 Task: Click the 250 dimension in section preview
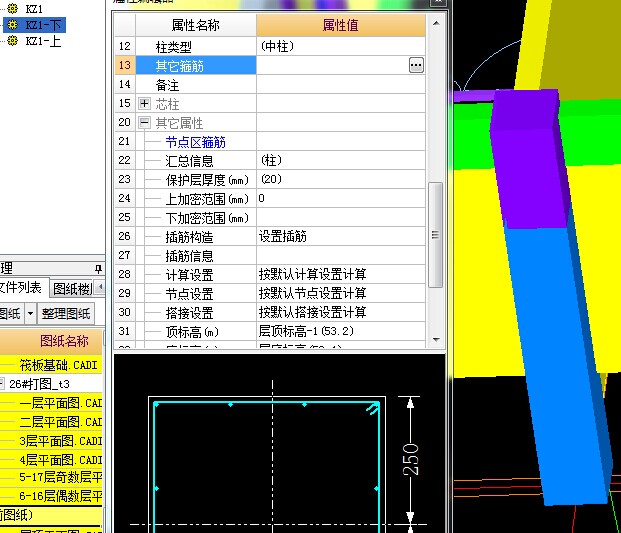pos(410,459)
